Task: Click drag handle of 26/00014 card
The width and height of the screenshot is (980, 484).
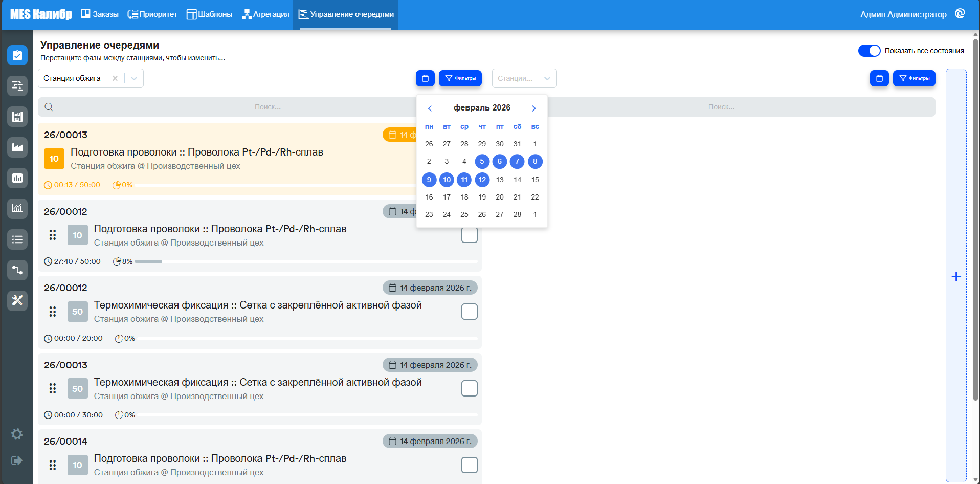Action: click(x=52, y=465)
